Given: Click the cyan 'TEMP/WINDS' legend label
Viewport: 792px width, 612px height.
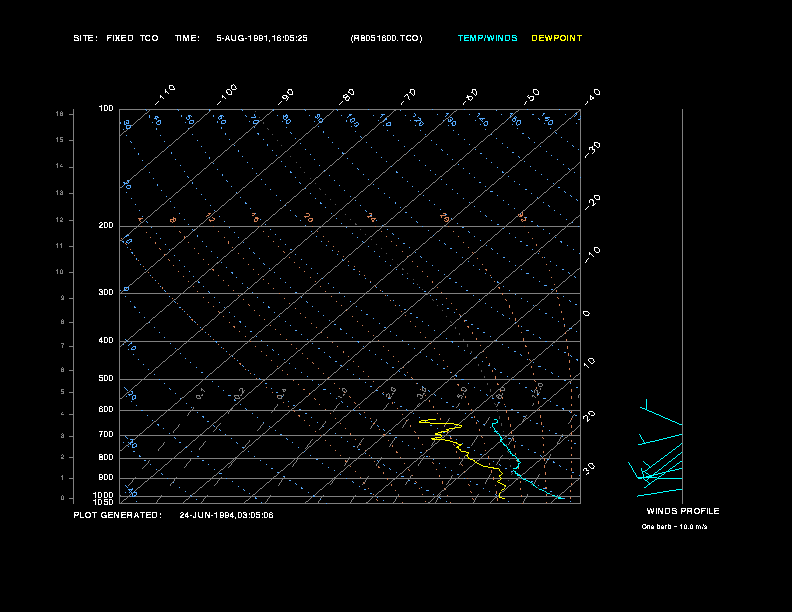Looking at the screenshot, I should pos(487,38).
